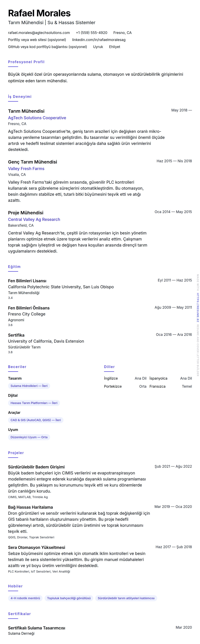Click the Bağ Hassas Haritalama project title

pyautogui.click(x=30, y=507)
